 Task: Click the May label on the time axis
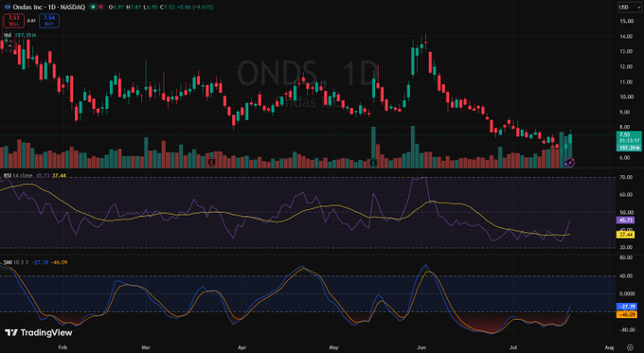coord(333,347)
